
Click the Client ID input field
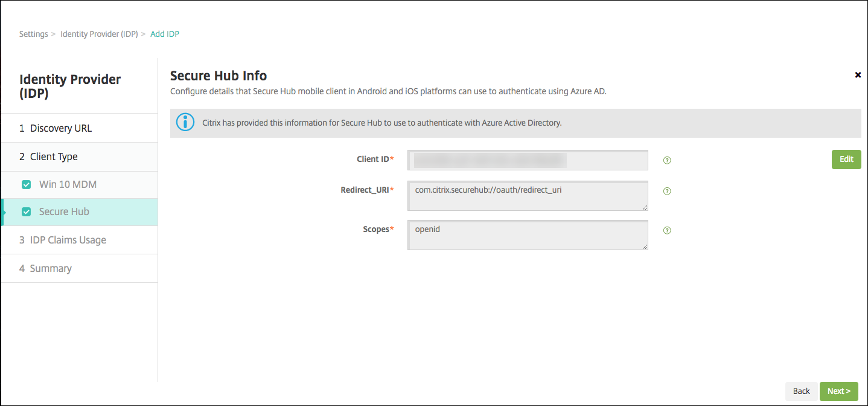[x=528, y=160]
